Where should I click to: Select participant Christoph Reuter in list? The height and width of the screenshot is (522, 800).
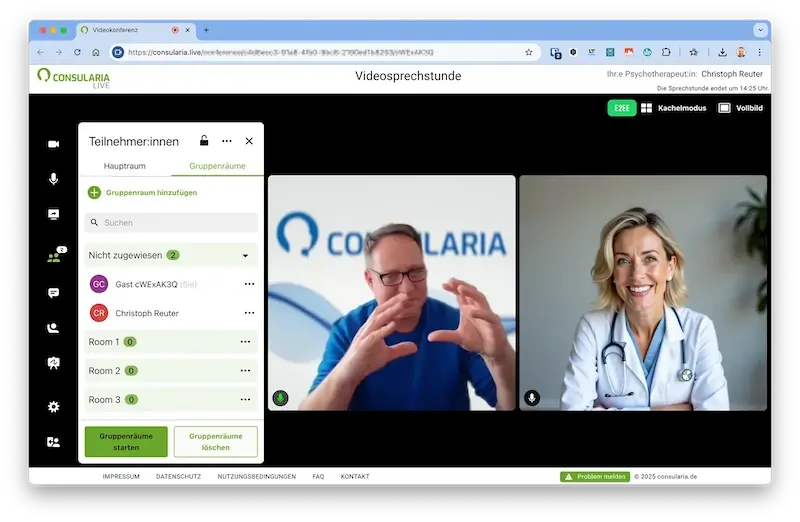[171, 313]
